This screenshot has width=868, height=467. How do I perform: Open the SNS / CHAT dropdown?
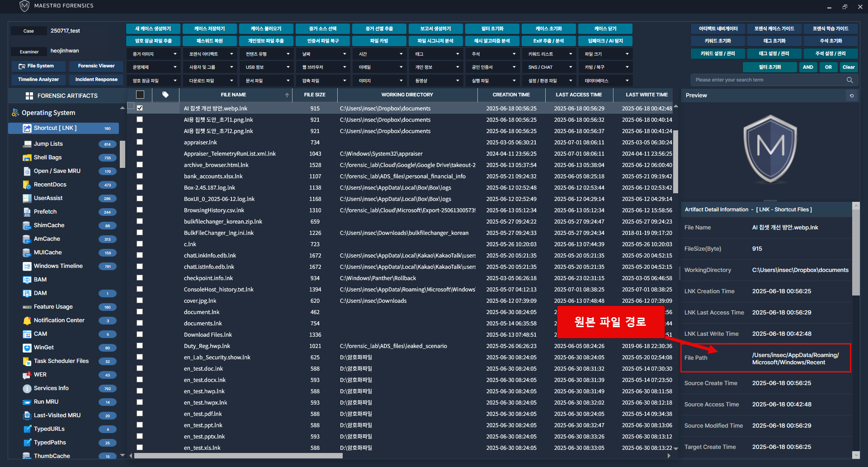(x=549, y=67)
